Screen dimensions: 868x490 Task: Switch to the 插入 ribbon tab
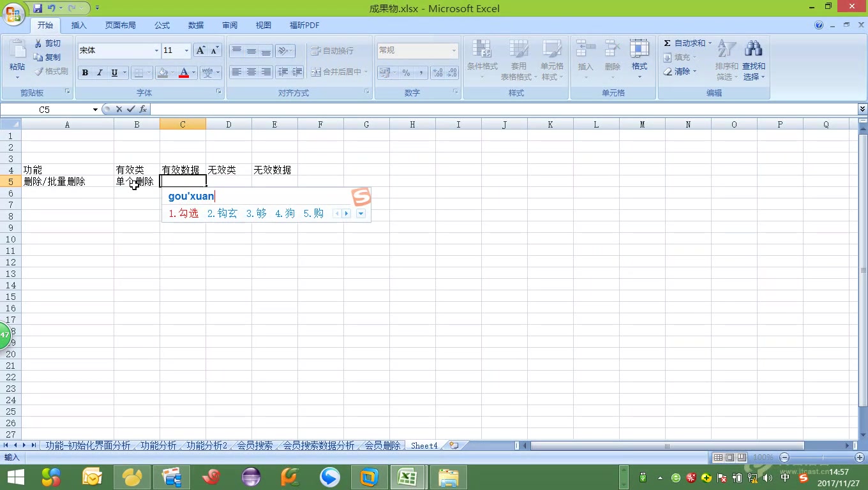click(x=79, y=25)
